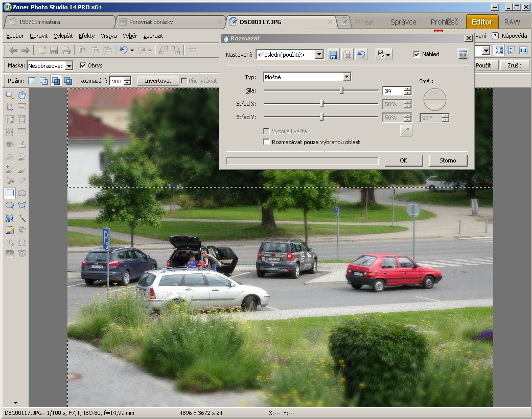
Task: Select the Zoom magnifier tool
Action: pos(9,95)
